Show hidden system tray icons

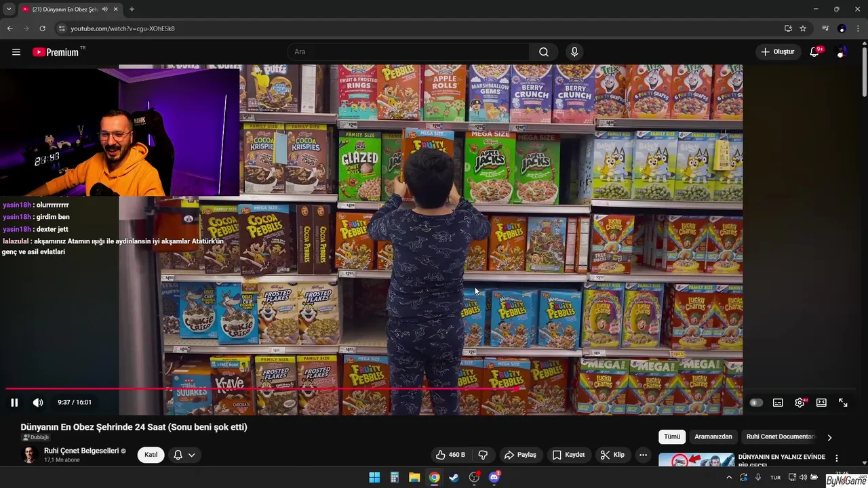[729, 477]
